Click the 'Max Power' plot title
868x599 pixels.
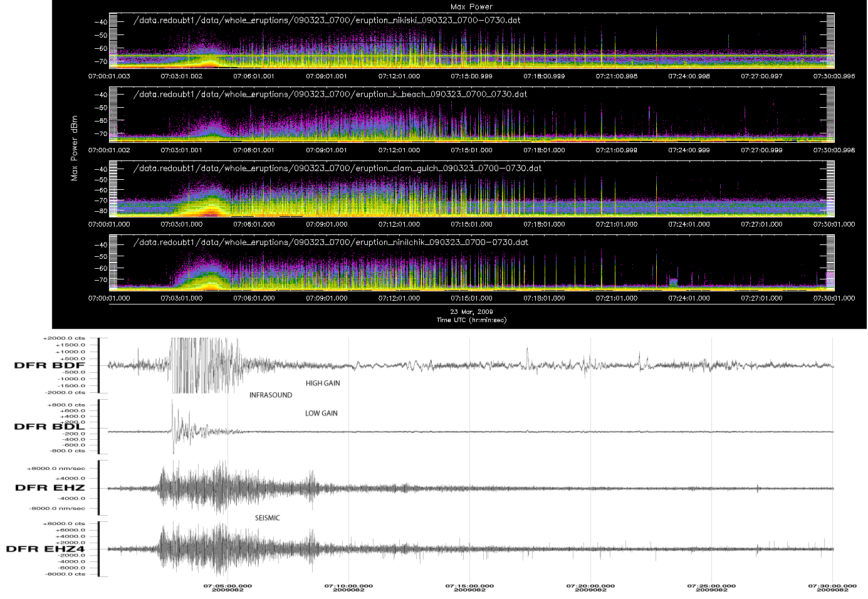click(x=471, y=7)
